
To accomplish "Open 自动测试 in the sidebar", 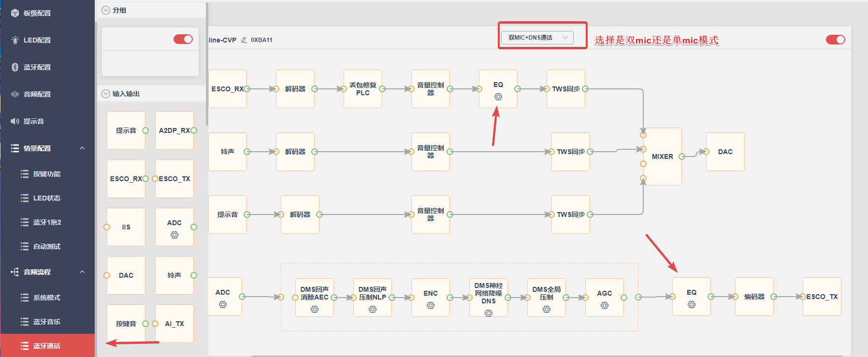I will [x=47, y=246].
